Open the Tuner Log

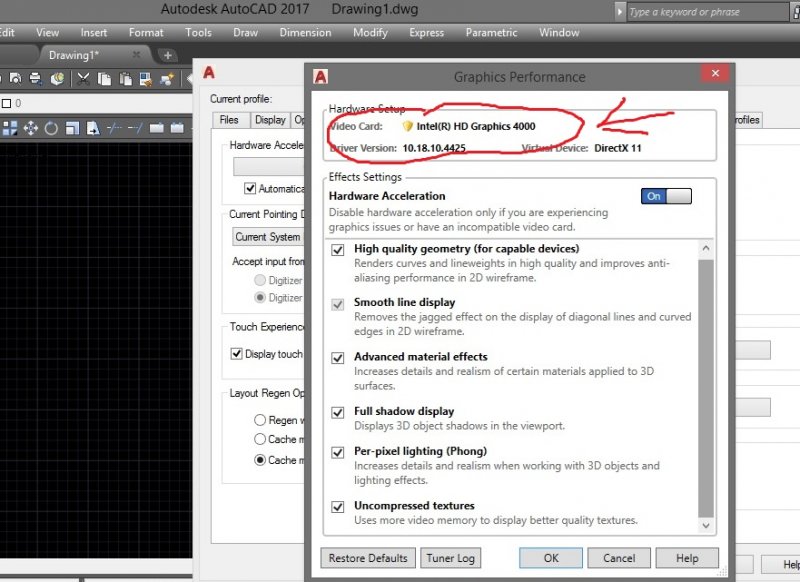click(451, 558)
